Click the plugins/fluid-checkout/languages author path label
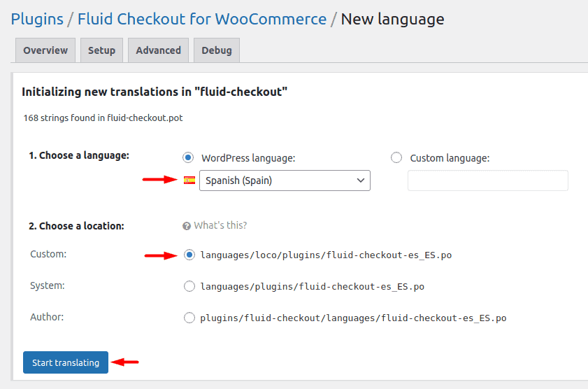 point(353,318)
